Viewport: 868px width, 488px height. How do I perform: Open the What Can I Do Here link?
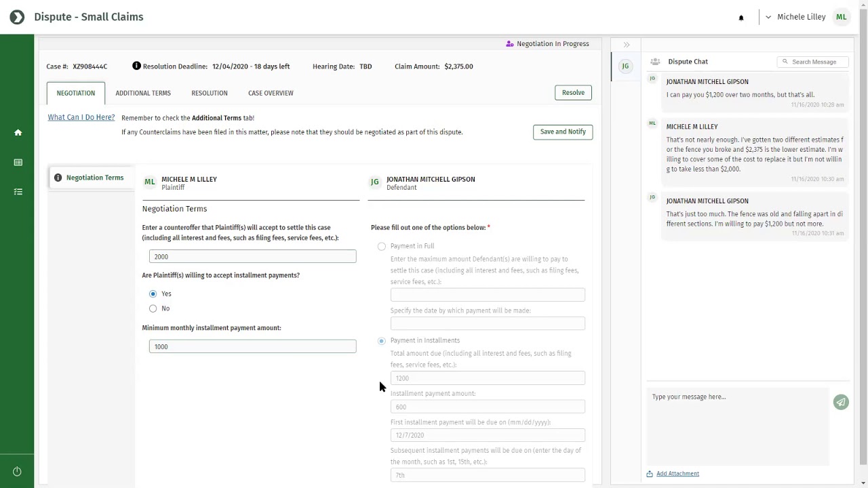click(x=81, y=117)
